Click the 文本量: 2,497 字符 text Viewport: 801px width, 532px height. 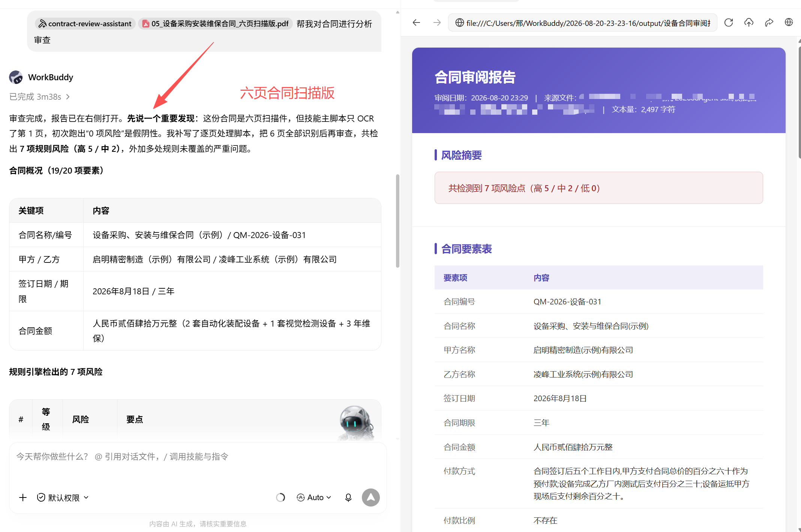pos(643,109)
